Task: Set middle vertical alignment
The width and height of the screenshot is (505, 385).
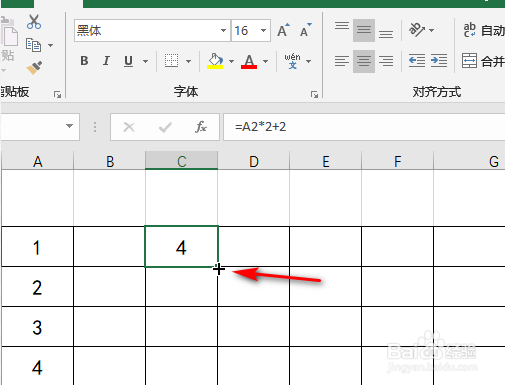Action: (364, 30)
